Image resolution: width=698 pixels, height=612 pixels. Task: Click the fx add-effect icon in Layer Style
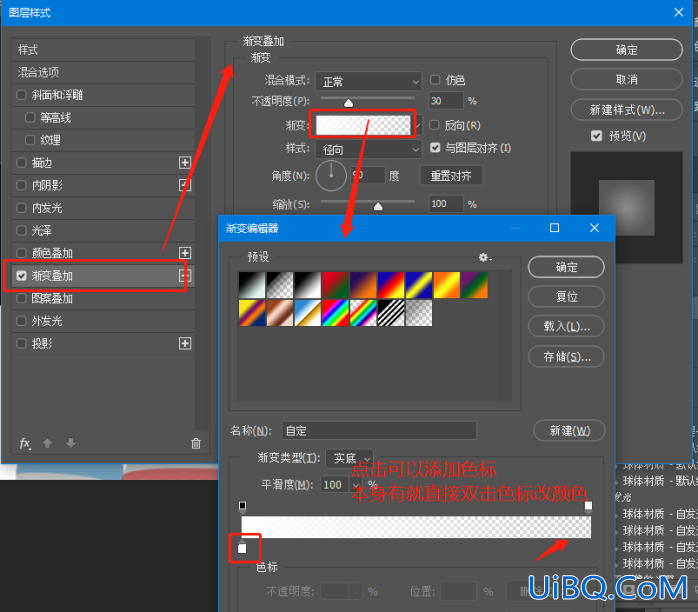pyautogui.click(x=25, y=443)
